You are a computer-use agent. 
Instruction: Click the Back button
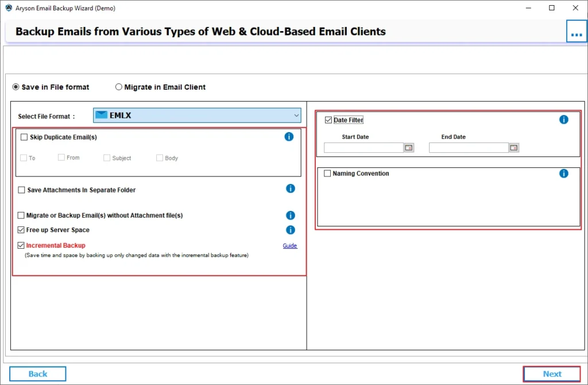coord(38,374)
